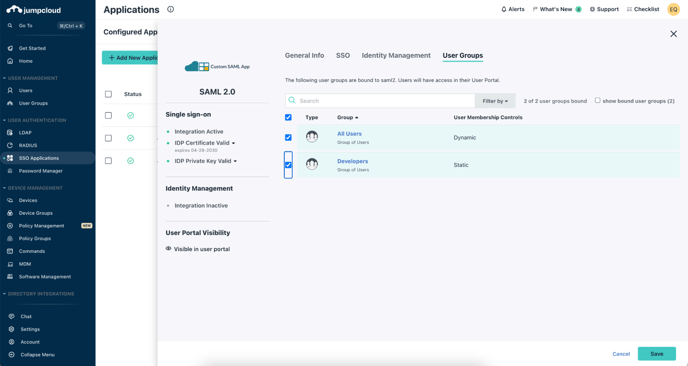Click the User Groups sidebar icon

tap(10, 103)
